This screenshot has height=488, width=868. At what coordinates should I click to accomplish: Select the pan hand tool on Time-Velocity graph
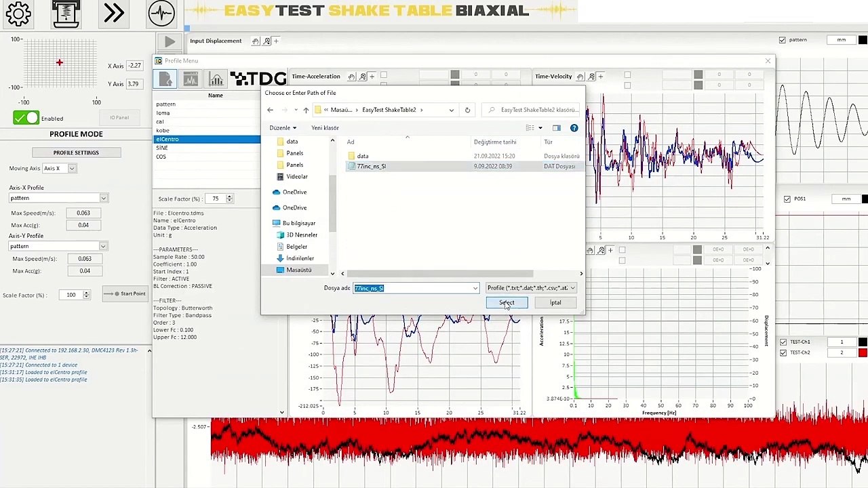pyautogui.click(x=581, y=77)
